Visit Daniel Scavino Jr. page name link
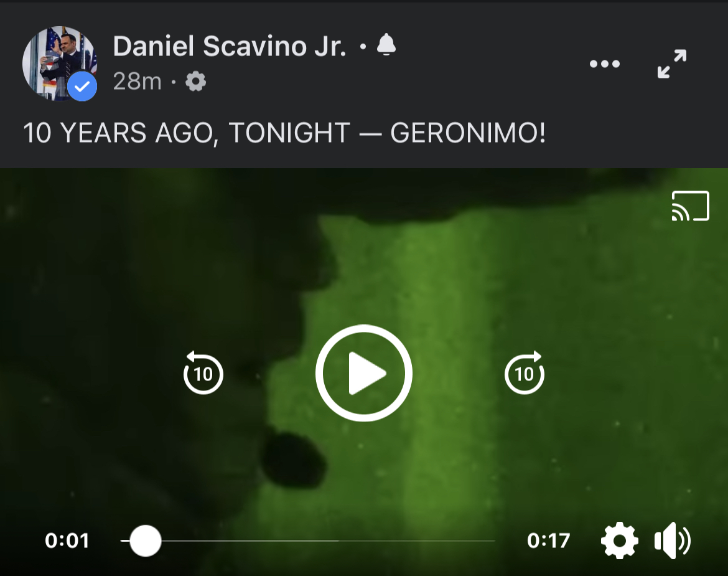The image size is (728, 576). [230, 46]
